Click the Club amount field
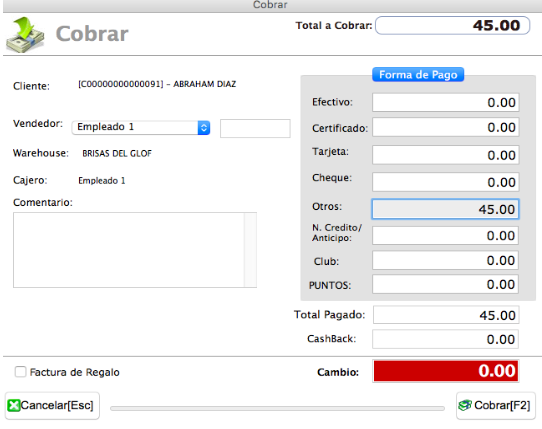Screen dimensions: 542x429 coord(446,260)
